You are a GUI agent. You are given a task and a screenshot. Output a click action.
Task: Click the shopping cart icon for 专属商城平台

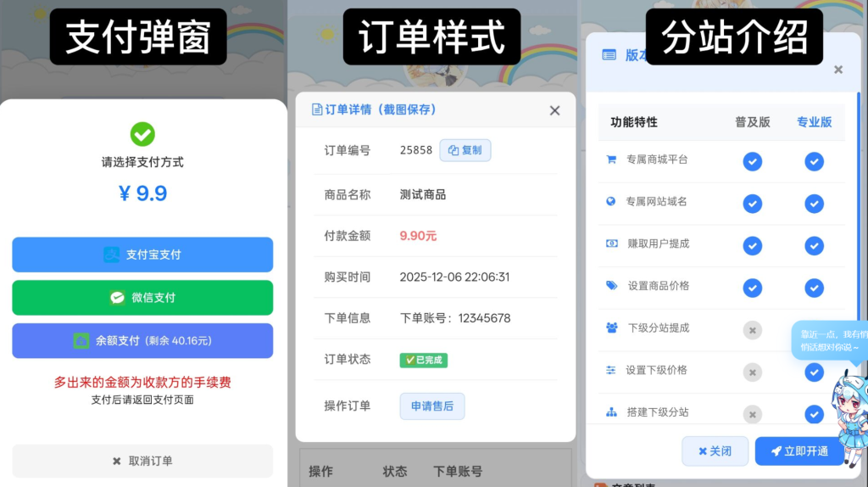[611, 160]
